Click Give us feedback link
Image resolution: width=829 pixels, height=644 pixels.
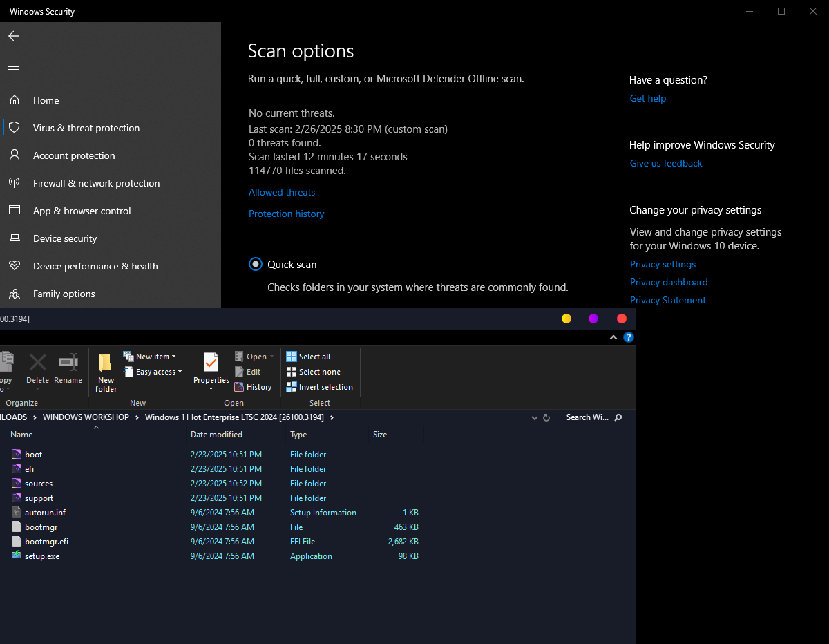coord(666,164)
